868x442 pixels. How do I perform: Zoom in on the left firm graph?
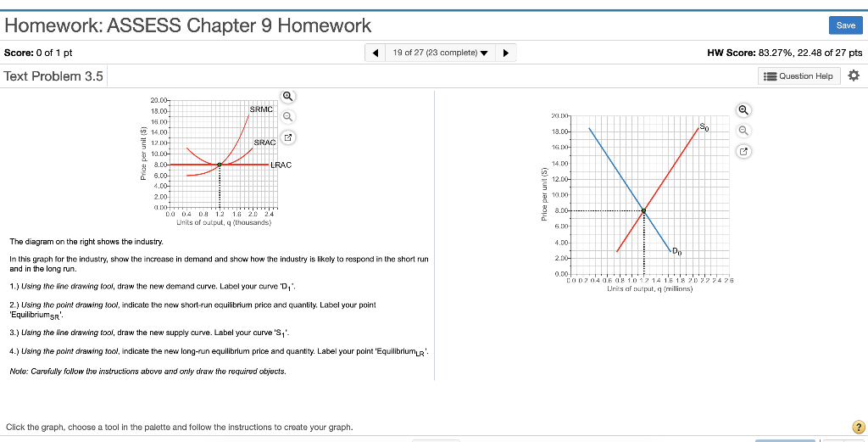287,97
